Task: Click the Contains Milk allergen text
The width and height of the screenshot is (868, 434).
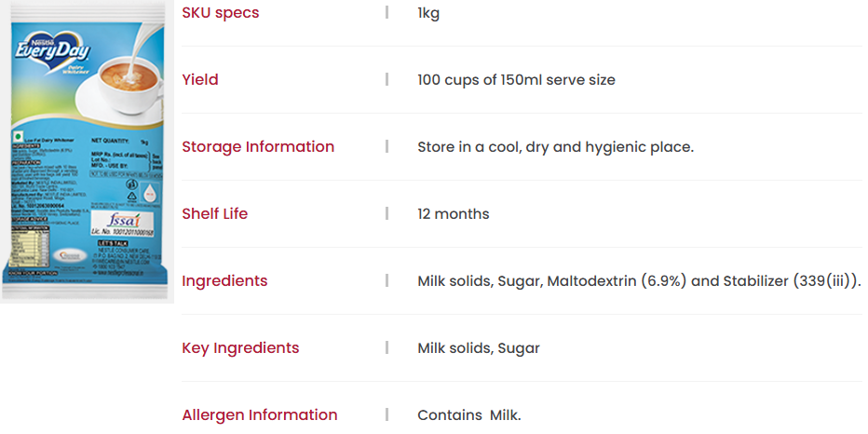Action: 469,415
